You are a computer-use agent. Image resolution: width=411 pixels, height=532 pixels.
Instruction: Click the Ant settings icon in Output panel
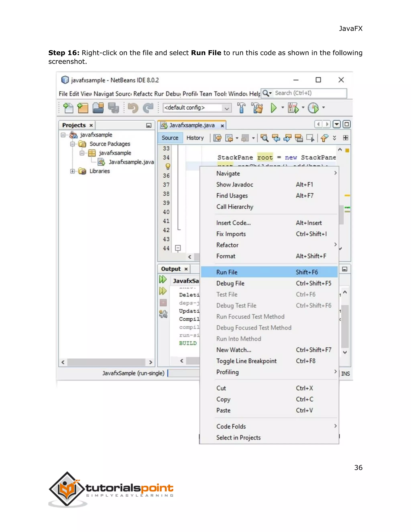(x=163, y=314)
